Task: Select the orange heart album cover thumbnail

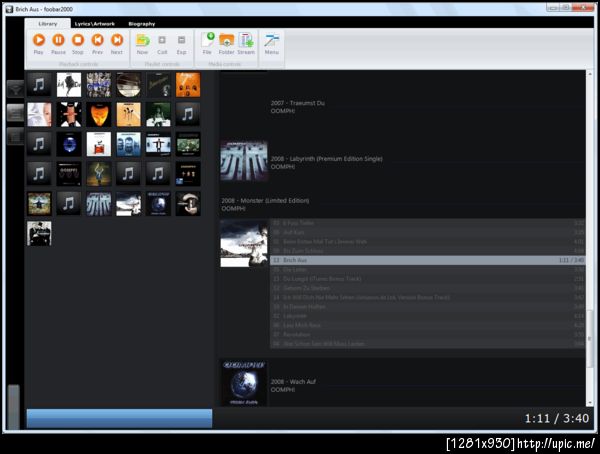Action: point(99,114)
